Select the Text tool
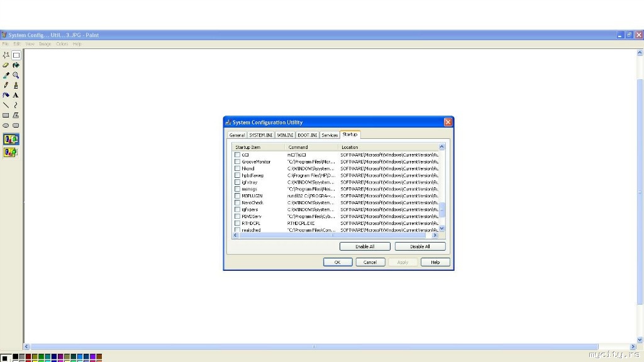This screenshot has width=644, height=362. (x=16, y=96)
